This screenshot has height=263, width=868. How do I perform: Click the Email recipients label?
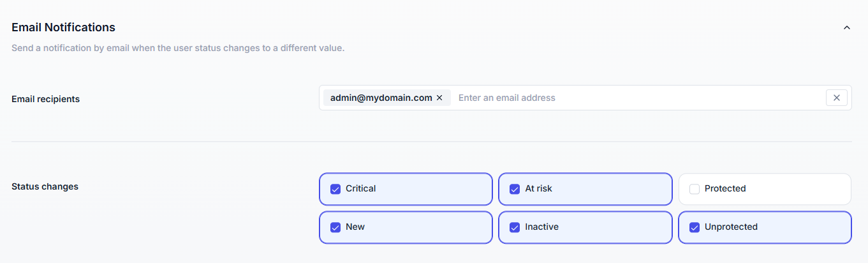click(x=46, y=99)
